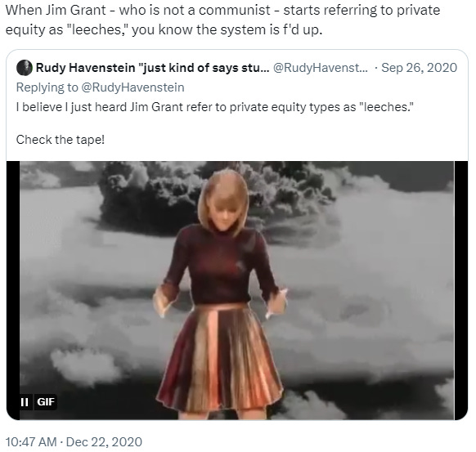Click the Dec 22, 2020 date

click(104, 441)
